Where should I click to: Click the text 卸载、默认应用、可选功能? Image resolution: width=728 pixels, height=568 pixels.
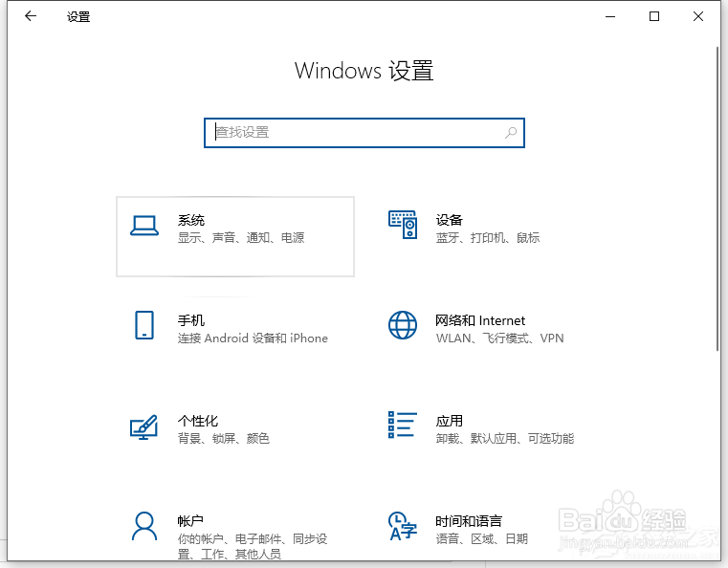(505, 438)
